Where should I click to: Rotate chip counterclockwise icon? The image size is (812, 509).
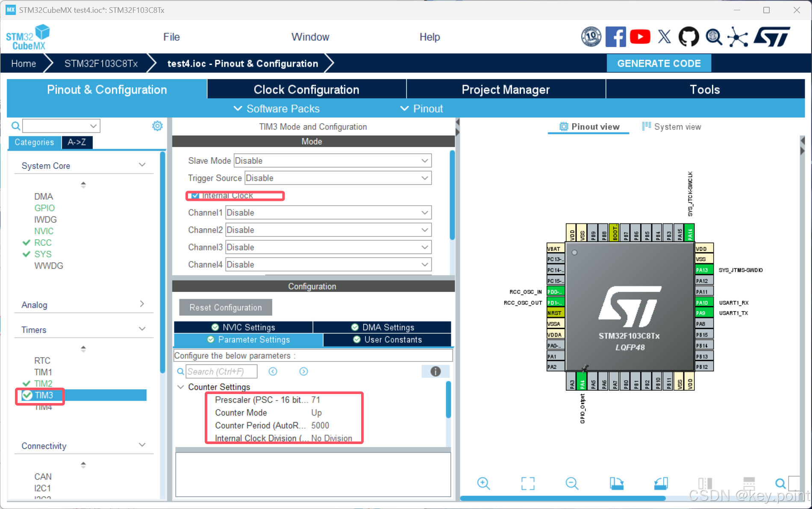click(x=661, y=483)
